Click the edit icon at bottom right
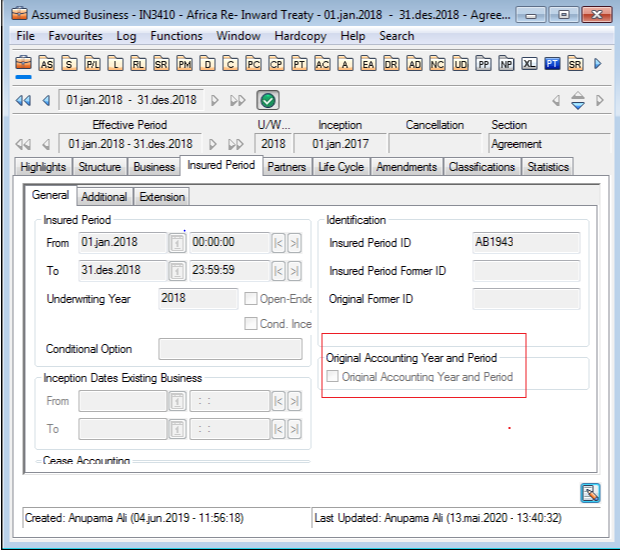 (x=590, y=492)
